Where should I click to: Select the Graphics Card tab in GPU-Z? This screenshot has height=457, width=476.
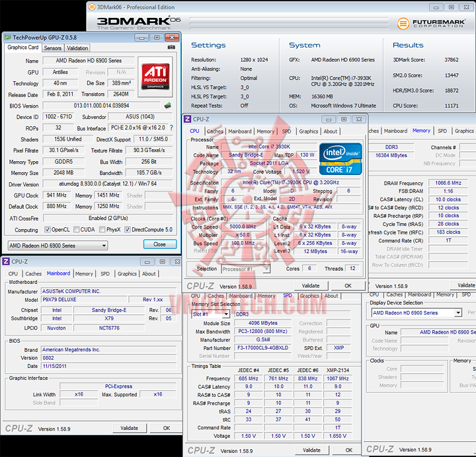(23, 48)
